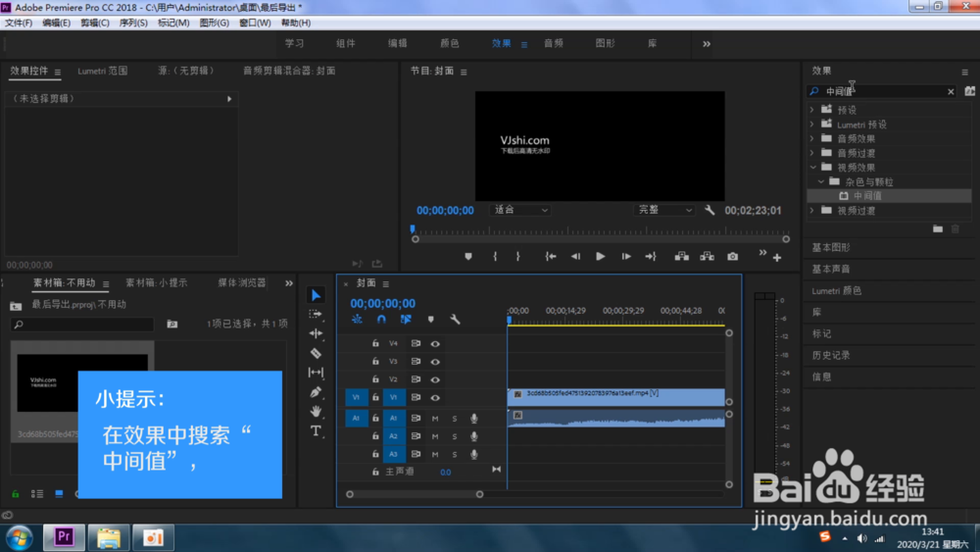Expand the 音频过渡 folder
Screen dimensions: 980x552
[x=811, y=153]
